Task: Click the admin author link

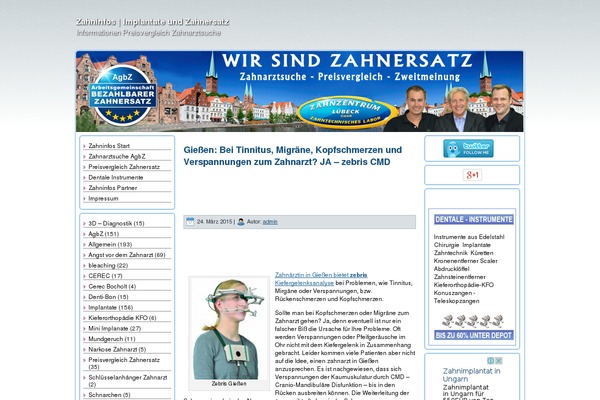Action: pyautogui.click(x=270, y=222)
